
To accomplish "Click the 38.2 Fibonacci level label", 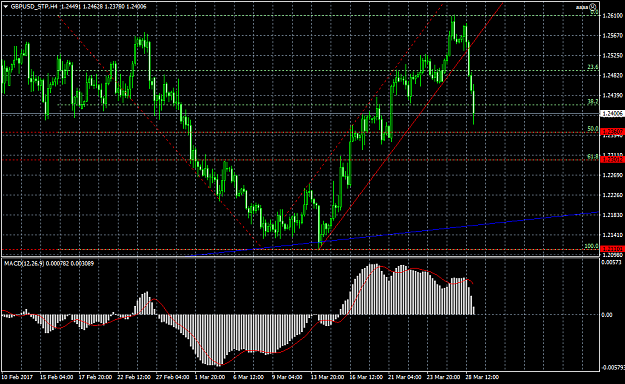I will (593, 102).
